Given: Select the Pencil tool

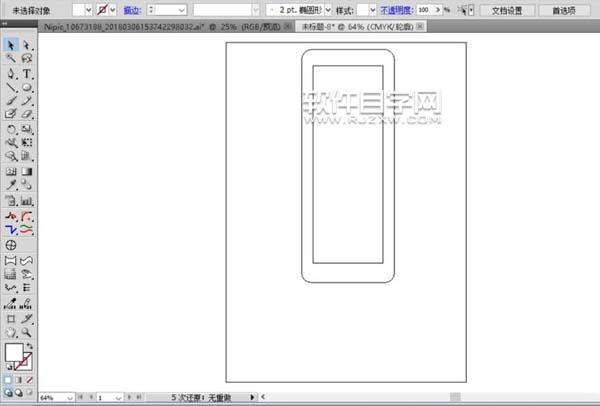Looking at the screenshot, I should click(26, 101).
